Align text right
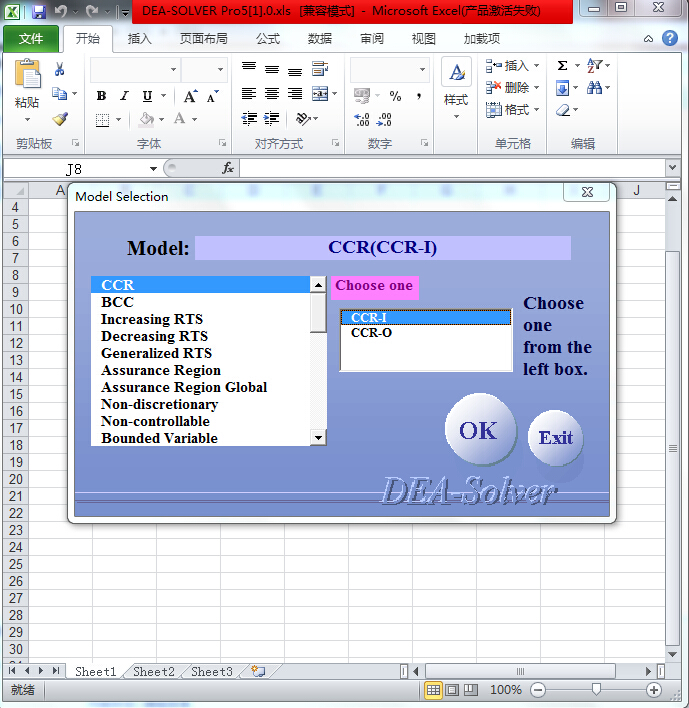The height and width of the screenshot is (708, 689). [x=295, y=93]
